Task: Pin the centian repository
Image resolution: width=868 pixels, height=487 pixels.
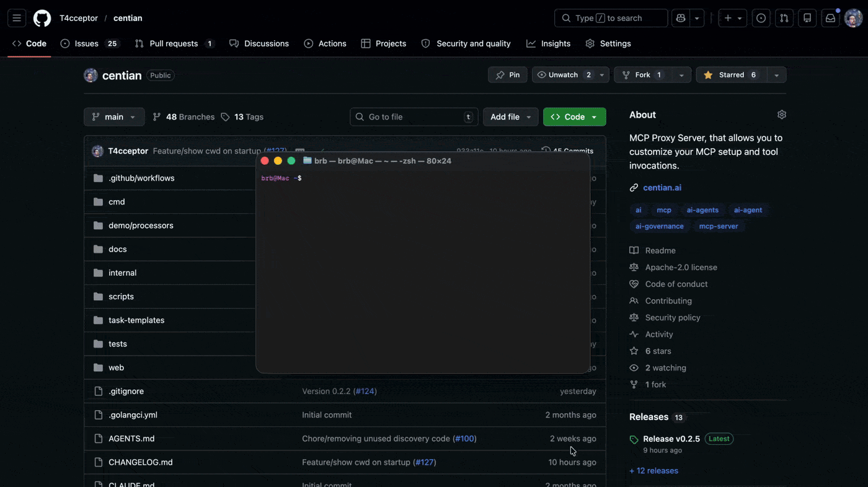Action: 508,74
